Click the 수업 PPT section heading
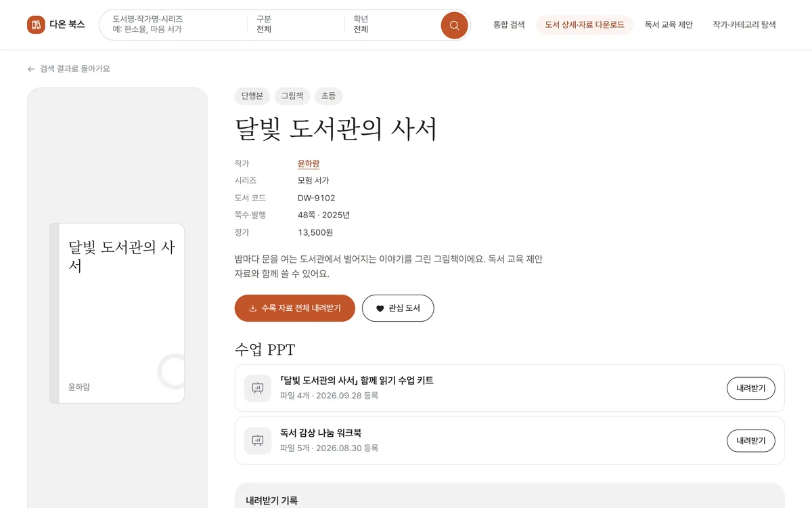 (x=265, y=350)
